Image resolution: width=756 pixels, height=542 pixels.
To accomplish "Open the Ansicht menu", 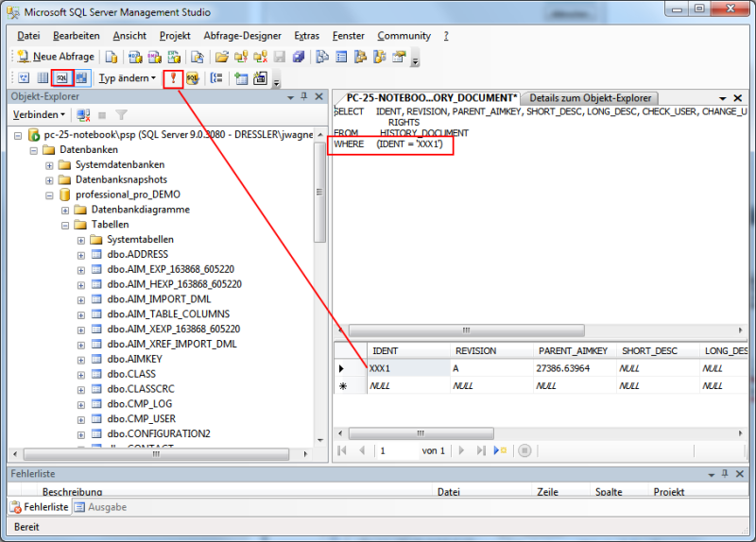I will pos(129,36).
